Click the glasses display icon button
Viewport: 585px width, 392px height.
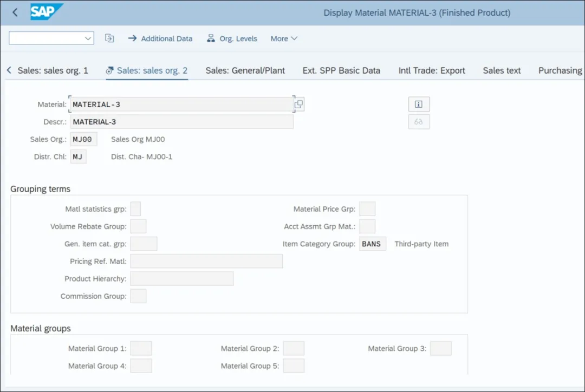point(419,122)
